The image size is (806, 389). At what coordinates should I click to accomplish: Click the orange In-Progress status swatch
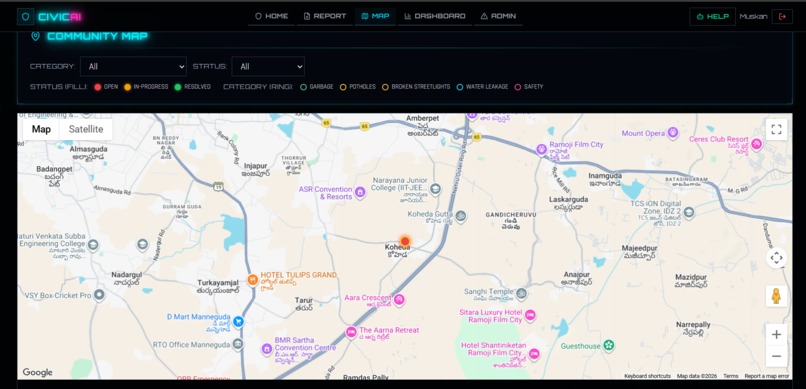pos(127,87)
